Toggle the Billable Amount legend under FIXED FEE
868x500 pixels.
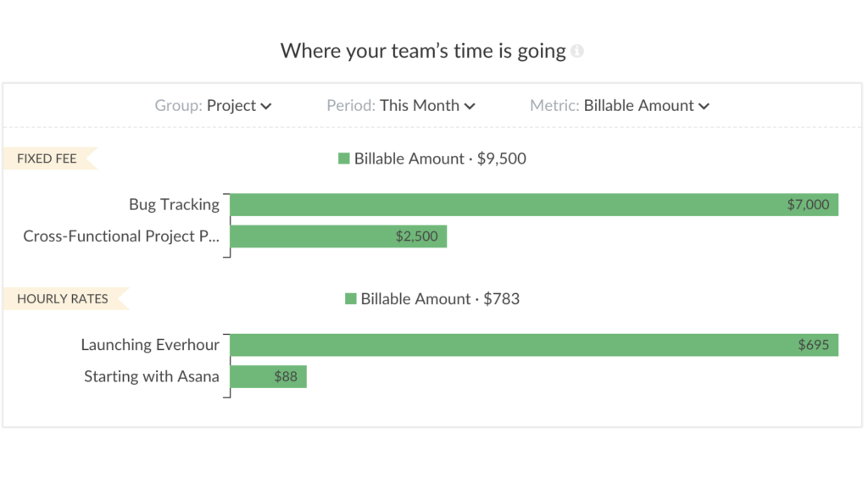(432, 158)
